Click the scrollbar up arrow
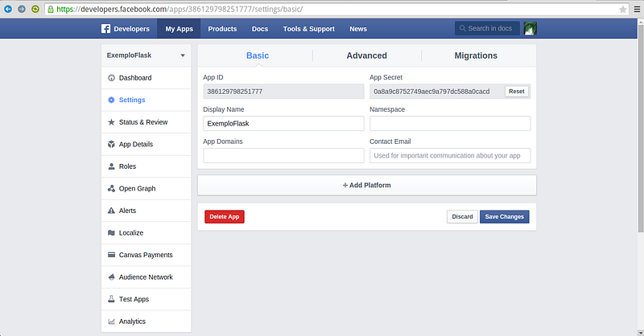The height and width of the screenshot is (336, 644). (640, 22)
